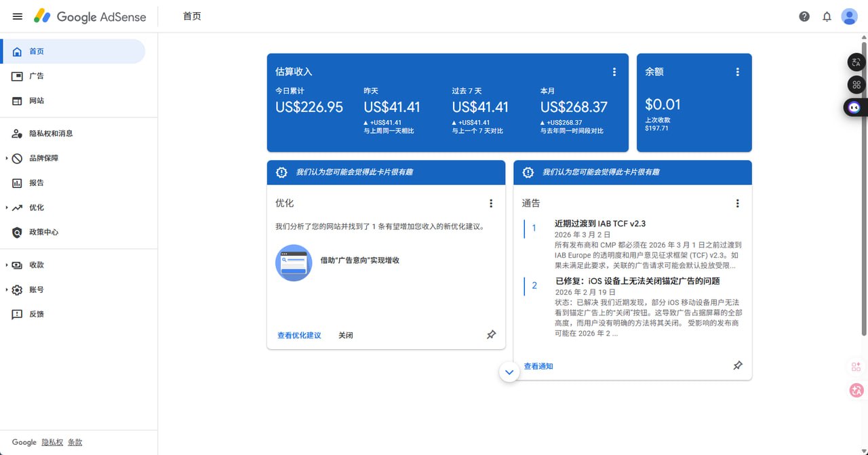Pin the 通告 card

tap(738, 365)
